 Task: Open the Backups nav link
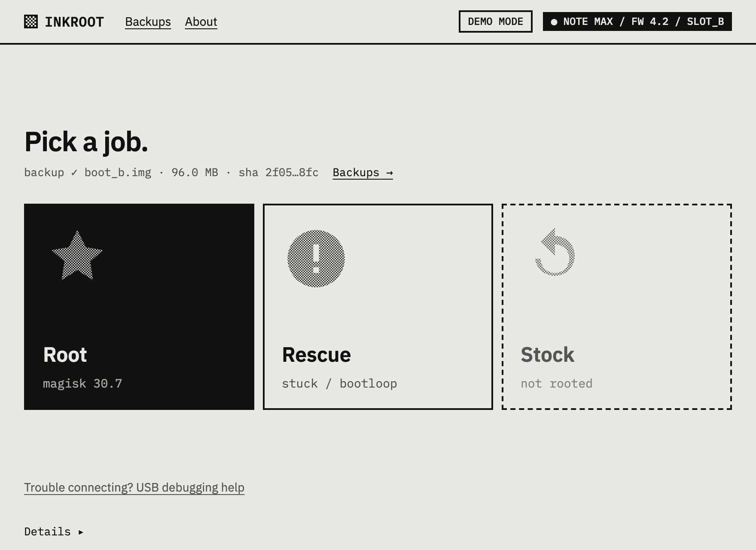tap(148, 21)
